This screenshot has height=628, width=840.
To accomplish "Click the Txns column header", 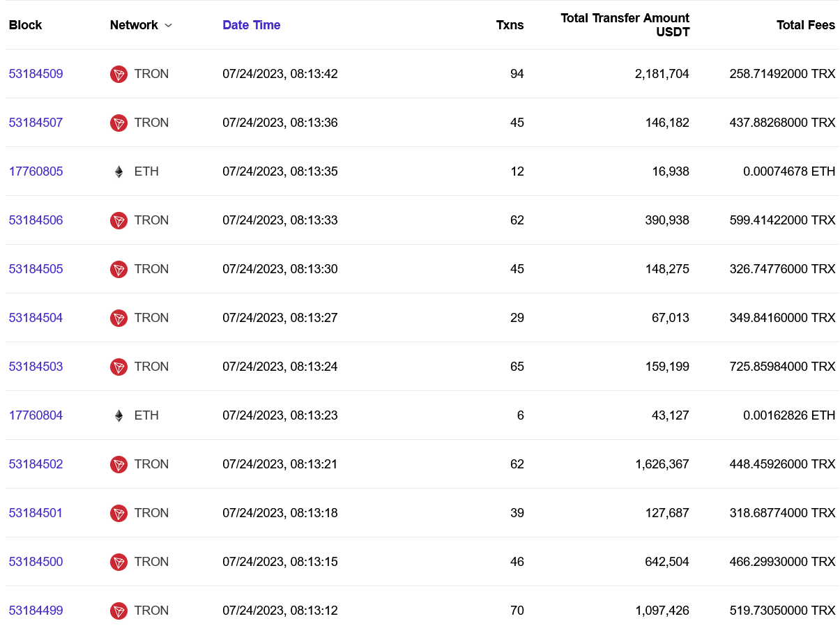I will pyautogui.click(x=510, y=25).
